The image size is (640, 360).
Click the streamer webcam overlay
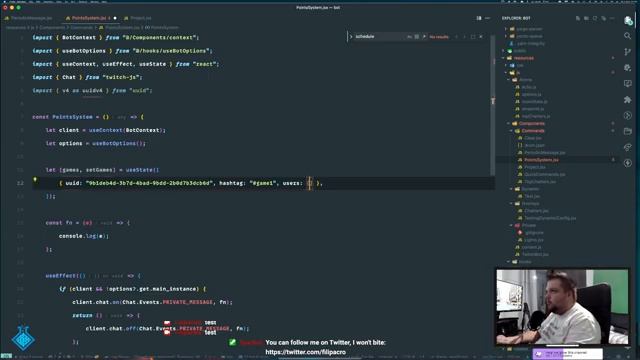point(562,307)
